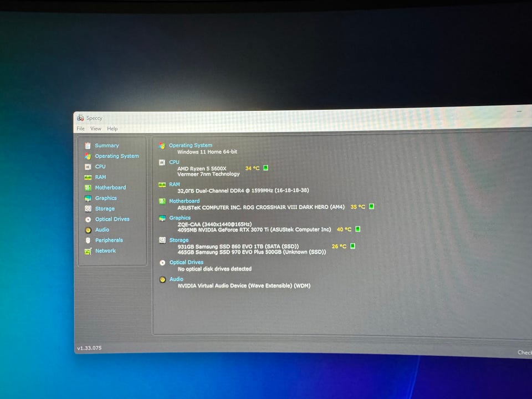532x399 pixels.
Task: Click the sidebar Audio speaker icon
Action: 88,230
